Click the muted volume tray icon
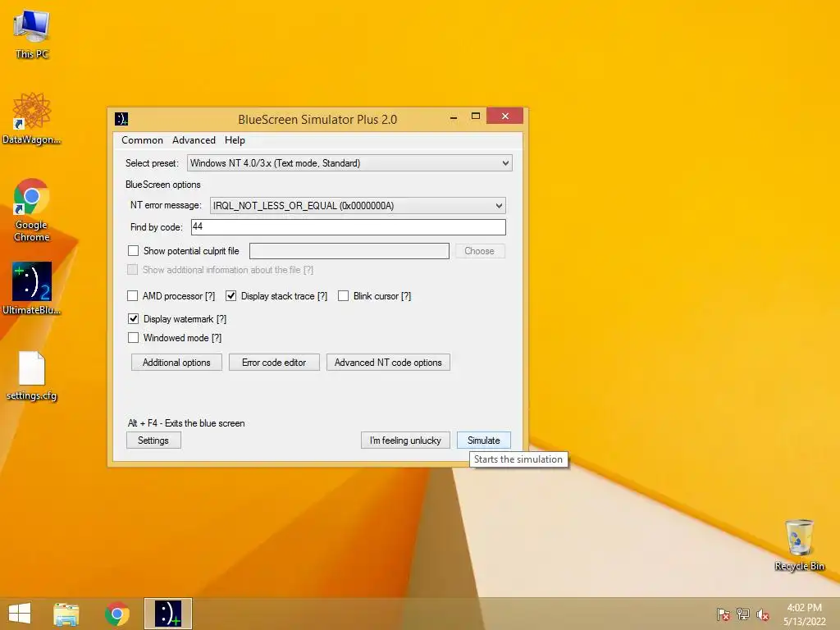Image resolution: width=840 pixels, height=630 pixels. (763, 614)
